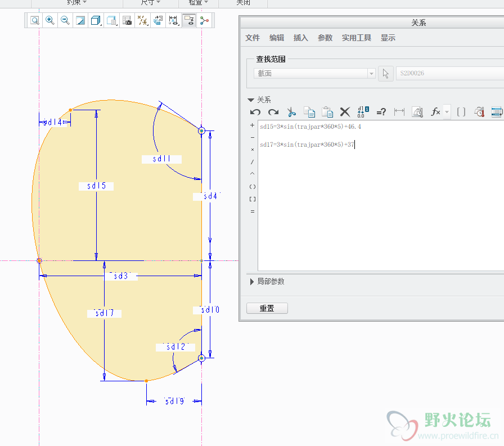504x446 pixels.
Task: Open the 实用工具 menu
Action: click(x=357, y=38)
